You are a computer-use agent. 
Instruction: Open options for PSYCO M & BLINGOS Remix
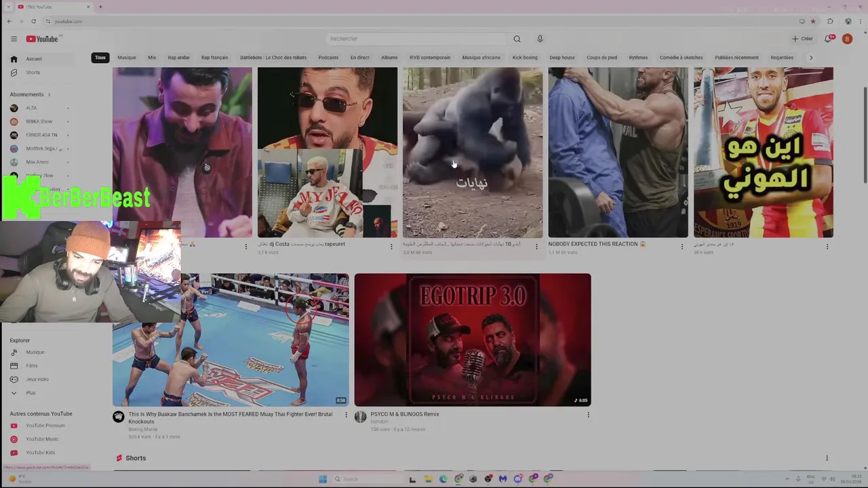point(588,415)
